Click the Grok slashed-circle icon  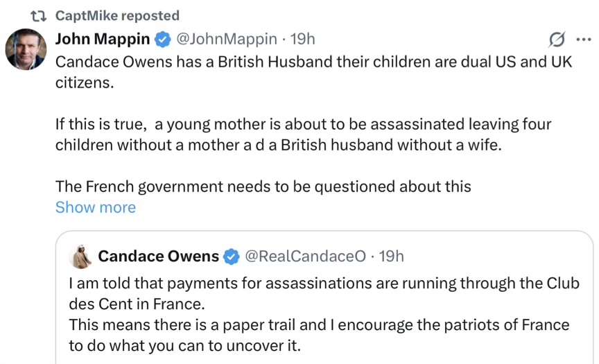[555, 40]
